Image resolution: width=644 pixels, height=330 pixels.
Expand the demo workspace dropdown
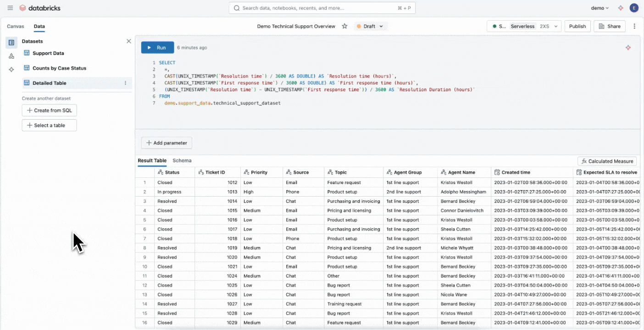[x=600, y=8]
